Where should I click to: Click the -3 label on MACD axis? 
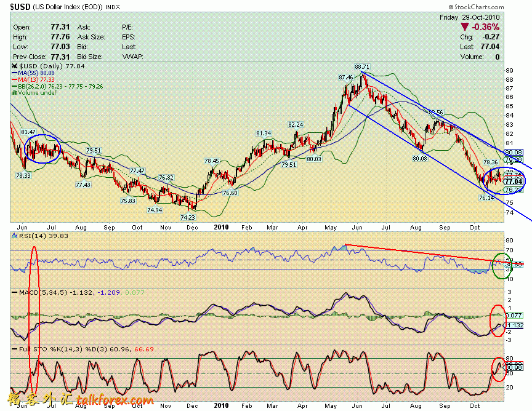coord(509,340)
